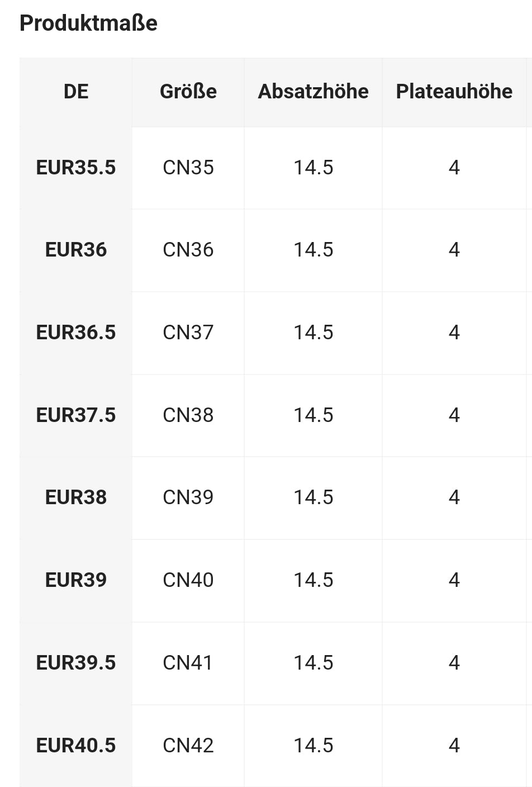Select the CN42 size cell

tap(188, 746)
